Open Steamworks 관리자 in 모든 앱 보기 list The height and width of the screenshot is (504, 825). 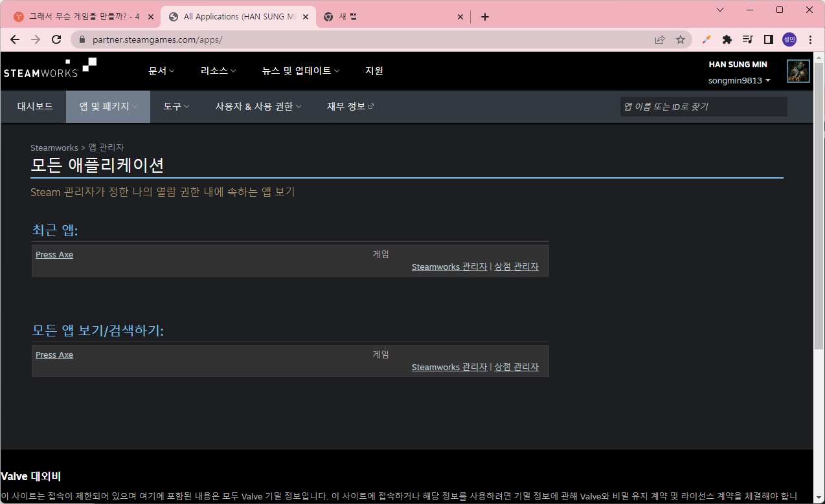tap(449, 367)
